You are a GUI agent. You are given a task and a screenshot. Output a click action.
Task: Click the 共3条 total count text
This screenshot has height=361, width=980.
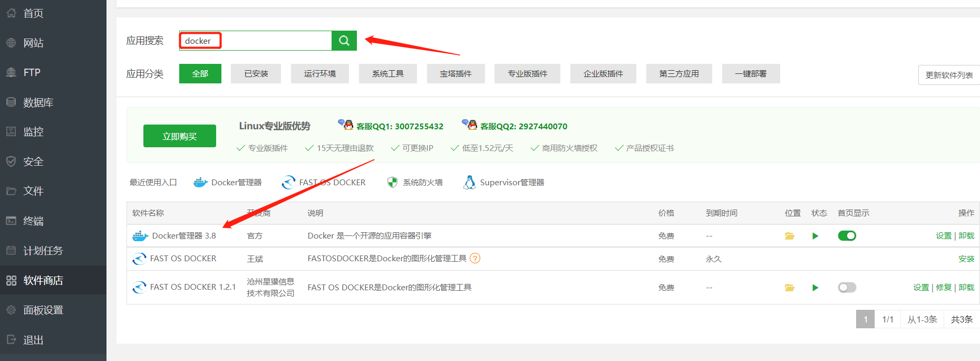pos(962,319)
